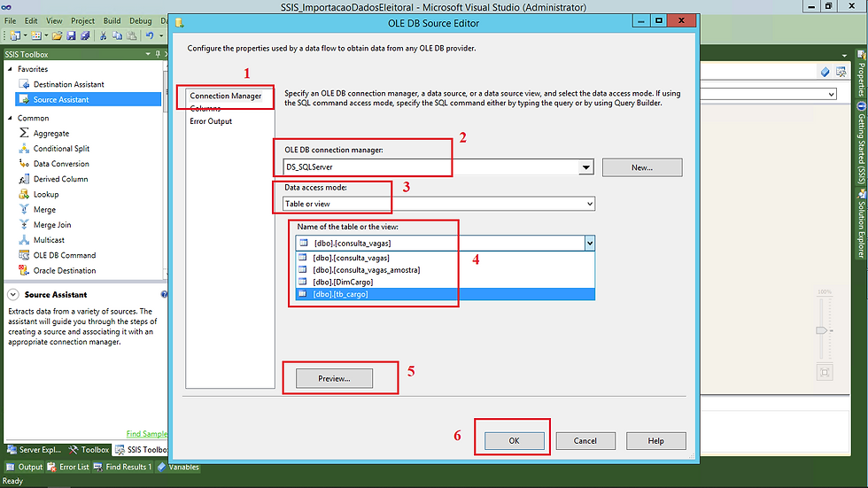868x488 pixels.
Task: Click the Help button
Action: coord(656,441)
